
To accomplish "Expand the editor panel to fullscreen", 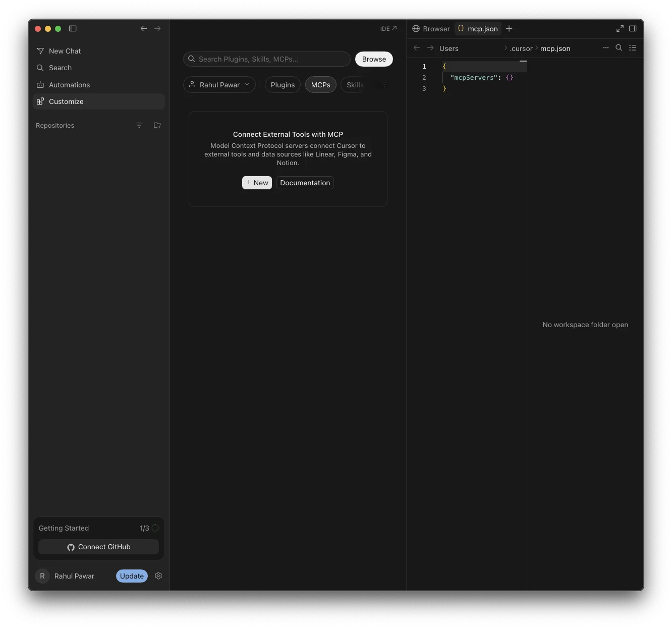I will 620,29.
